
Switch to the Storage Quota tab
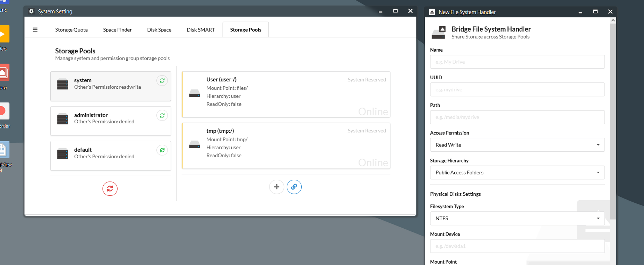coord(71,30)
